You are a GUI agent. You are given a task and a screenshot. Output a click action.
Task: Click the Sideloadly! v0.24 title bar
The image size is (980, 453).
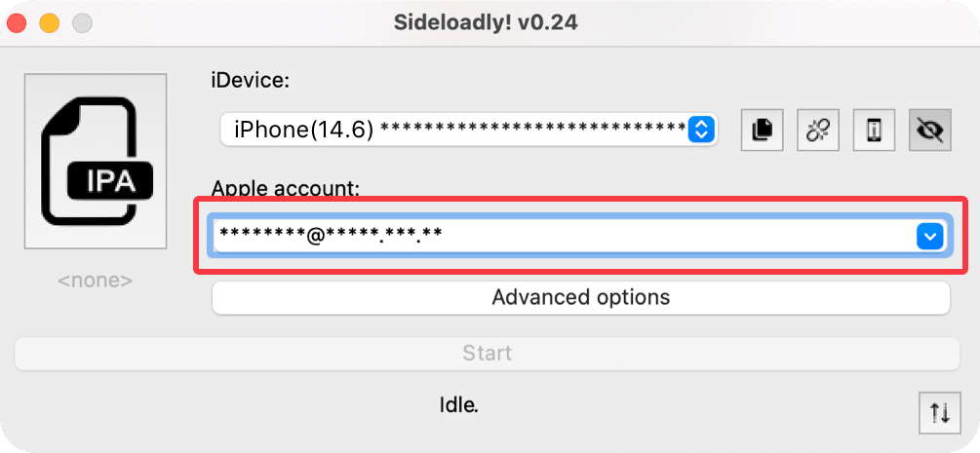tap(486, 22)
